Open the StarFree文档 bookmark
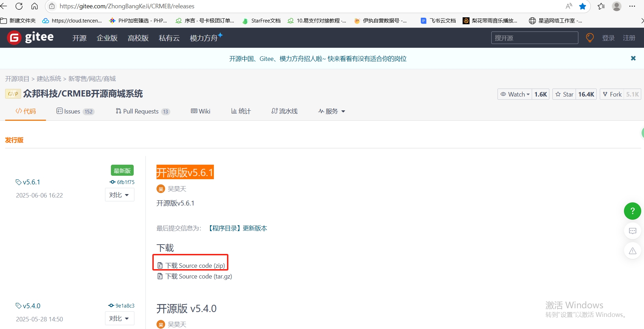 click(262, 21)
